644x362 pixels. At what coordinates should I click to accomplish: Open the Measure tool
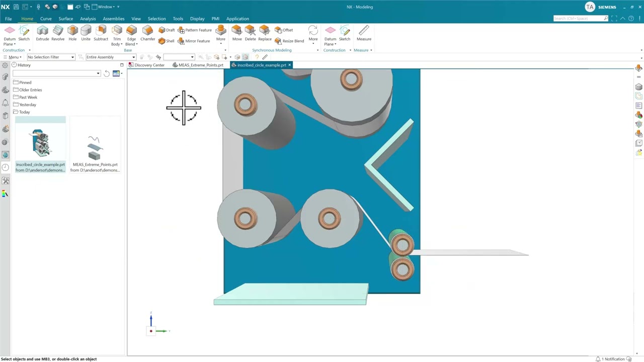(364, 34)
